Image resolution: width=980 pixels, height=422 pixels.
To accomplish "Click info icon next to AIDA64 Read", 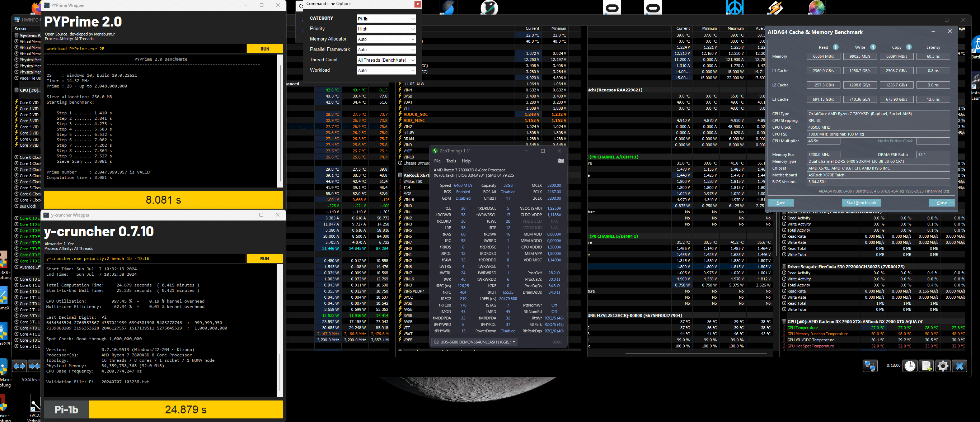I will click(x=835, y=47).
